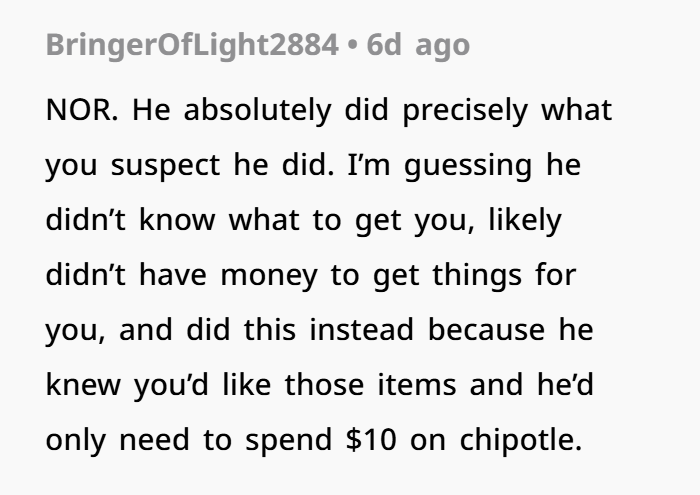Image resolution: width=700 pixels, height=495 pixels.
Task: Click the word "what" after "precisely"
Action: click(575, 110)
